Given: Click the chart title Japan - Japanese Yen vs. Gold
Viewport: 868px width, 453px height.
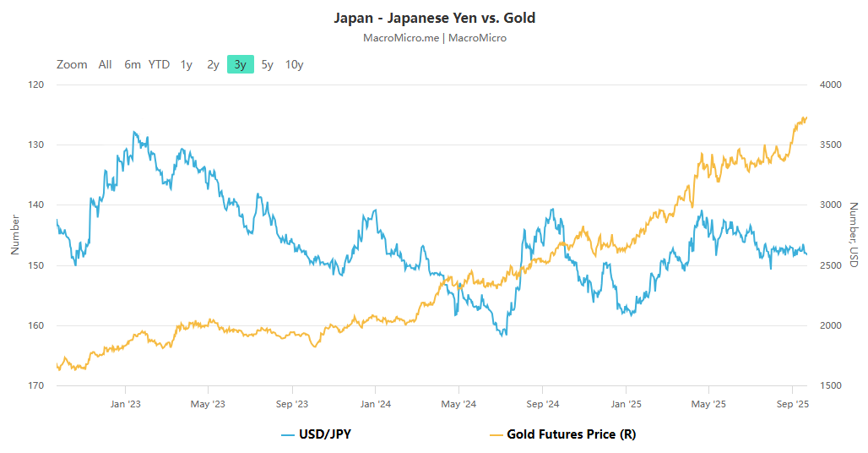Looking at the screenshot, I should click(434, 18).
